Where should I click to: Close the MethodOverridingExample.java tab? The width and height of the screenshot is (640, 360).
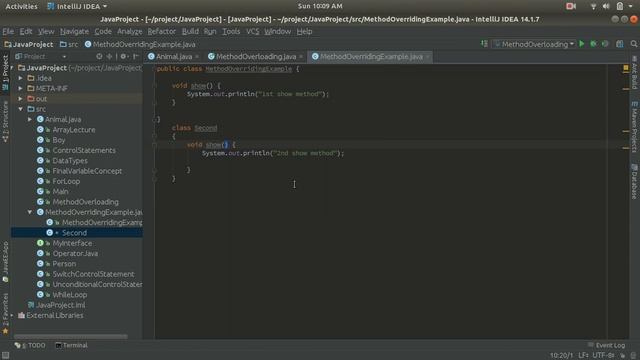point(427,57)
